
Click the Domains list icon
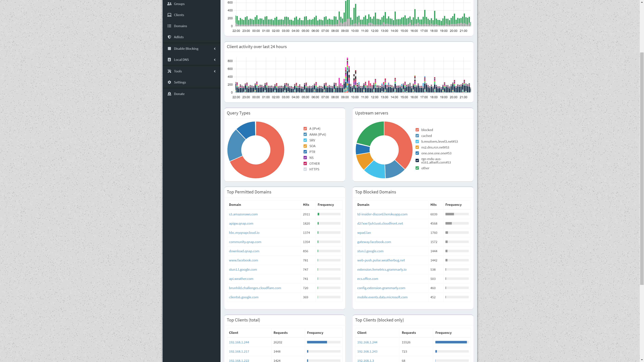pos(169,26)
